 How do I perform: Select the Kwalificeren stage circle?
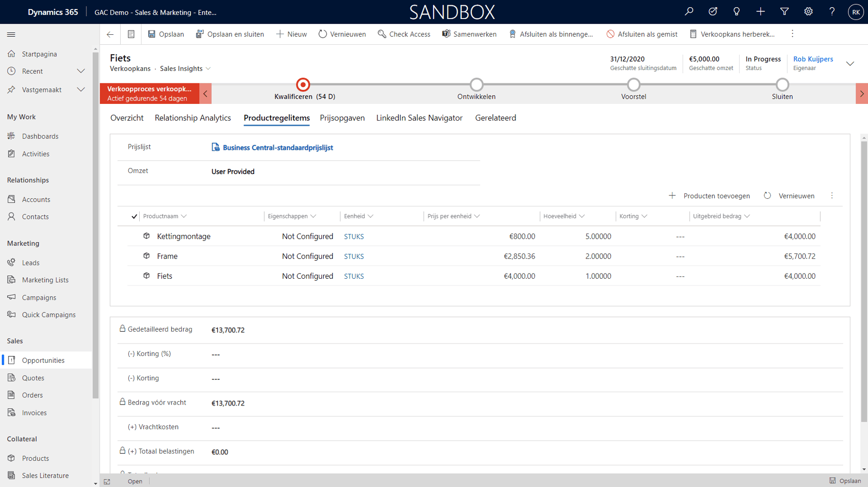(x=303, y=85)
